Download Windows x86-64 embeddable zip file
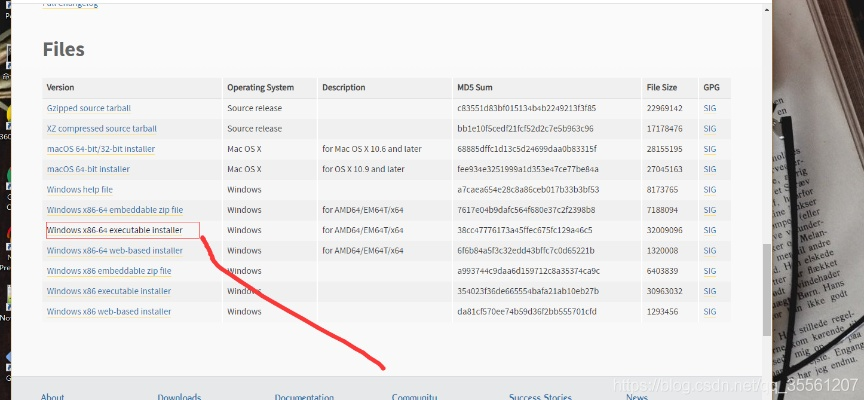Viewport: 864px width, 400px height. [114, 210]
